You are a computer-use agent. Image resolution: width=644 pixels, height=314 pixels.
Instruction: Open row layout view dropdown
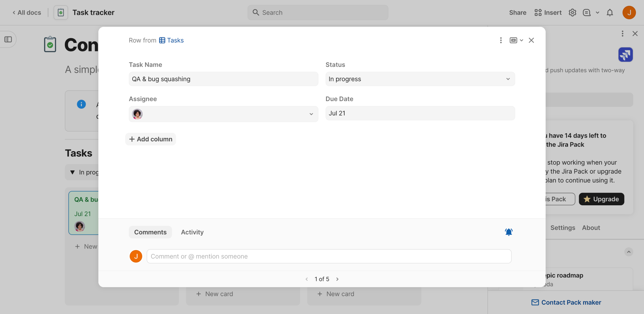click(x=516, y=40)
